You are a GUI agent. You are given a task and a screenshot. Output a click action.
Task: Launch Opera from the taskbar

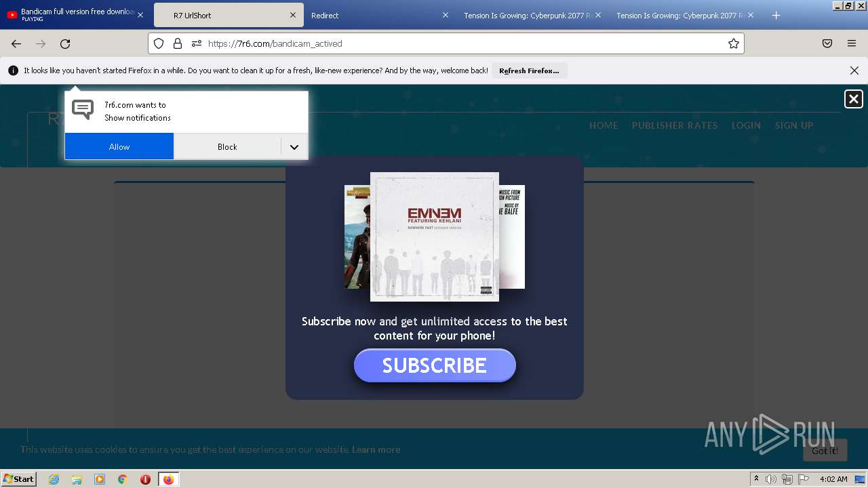[145, 479]
